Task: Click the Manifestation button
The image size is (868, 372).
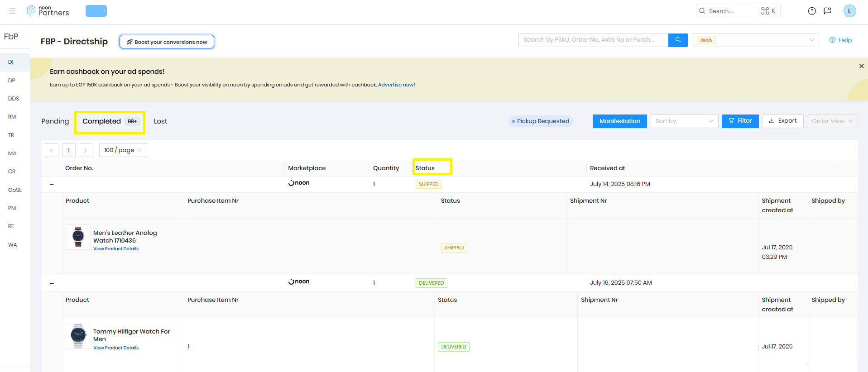Action: point(620,121)
